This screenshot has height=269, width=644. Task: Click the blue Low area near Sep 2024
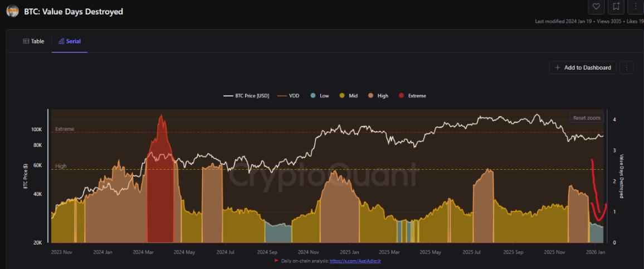(277, 233)
